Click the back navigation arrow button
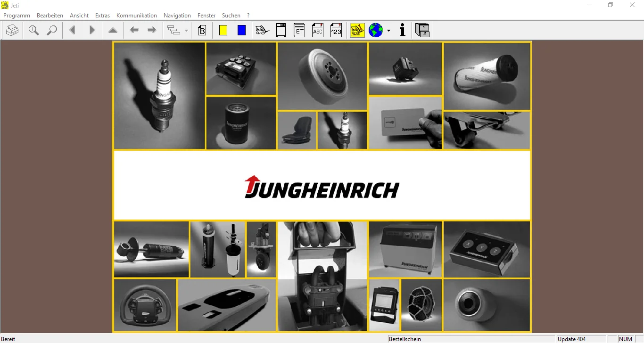The width and height of the screenshot is (644, 343). click(x=134, y=30)
